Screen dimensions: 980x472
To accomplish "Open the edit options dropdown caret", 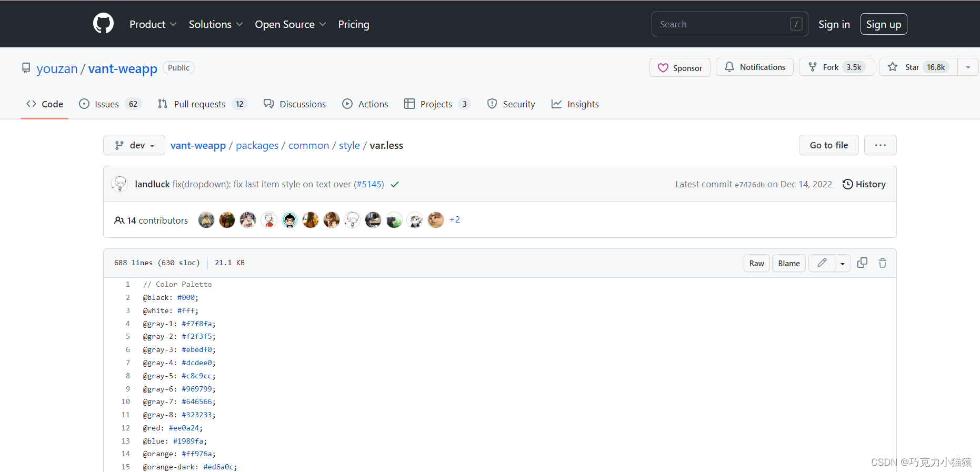I will [843, 263].
